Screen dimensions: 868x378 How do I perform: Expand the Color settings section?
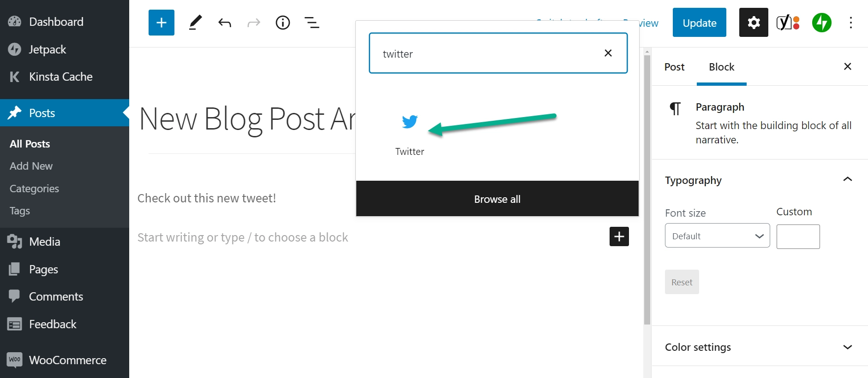(x=848, y=347)
